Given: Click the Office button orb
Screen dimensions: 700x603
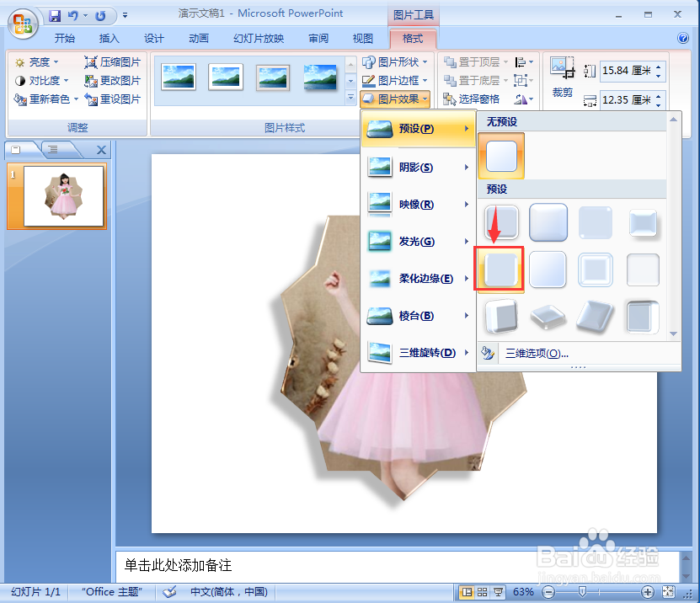Looking at the screenshot, I should (x=23, y=24).
